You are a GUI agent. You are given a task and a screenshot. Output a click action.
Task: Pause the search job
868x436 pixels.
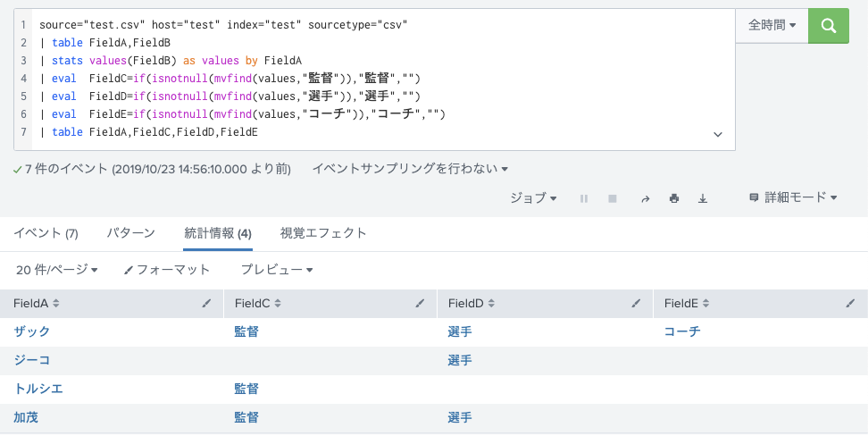pos(584,198)
